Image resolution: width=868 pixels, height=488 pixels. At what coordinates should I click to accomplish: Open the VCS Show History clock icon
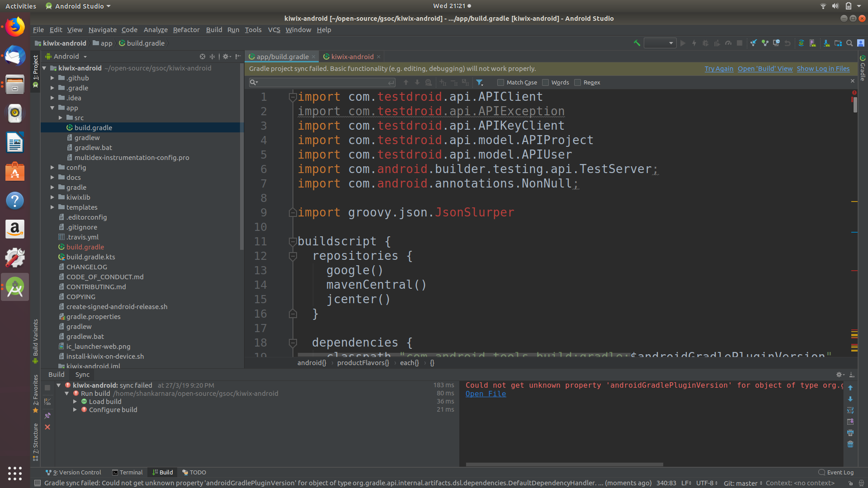776,43
